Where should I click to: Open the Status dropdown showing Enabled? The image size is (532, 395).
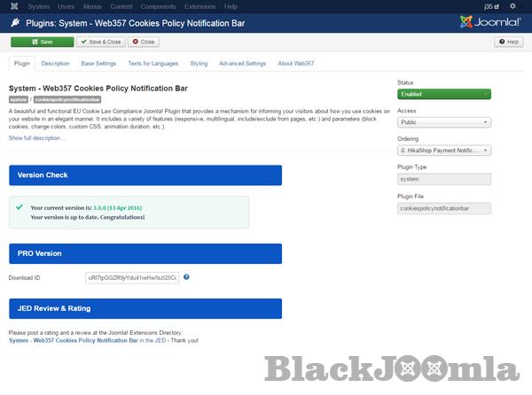(444, 95)
